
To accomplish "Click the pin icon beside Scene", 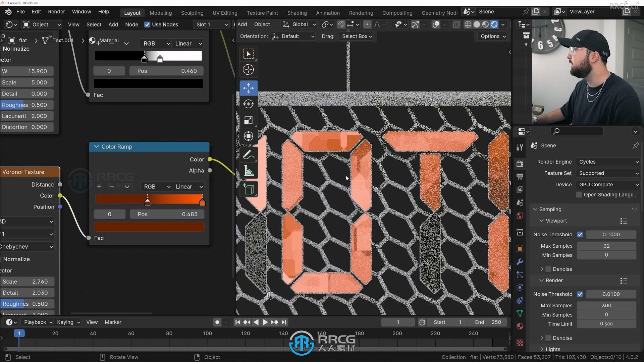I will pos(636,145).
